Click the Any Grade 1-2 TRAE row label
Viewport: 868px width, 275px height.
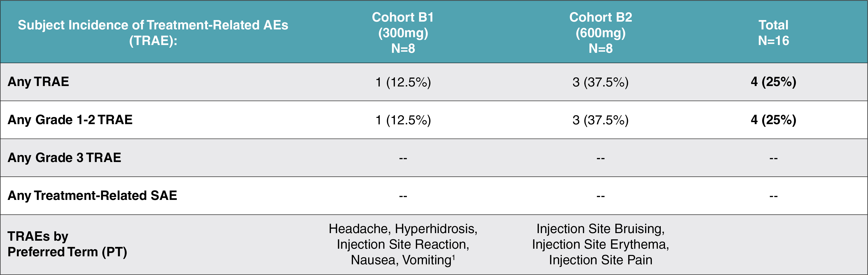70,120
